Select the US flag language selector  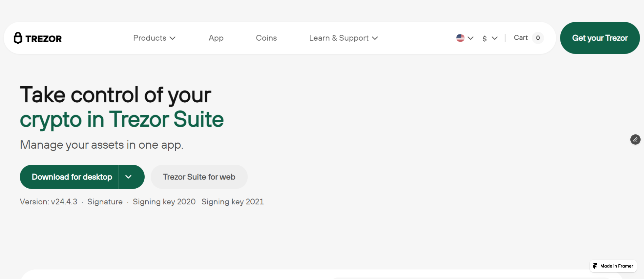tap(465, 38)
